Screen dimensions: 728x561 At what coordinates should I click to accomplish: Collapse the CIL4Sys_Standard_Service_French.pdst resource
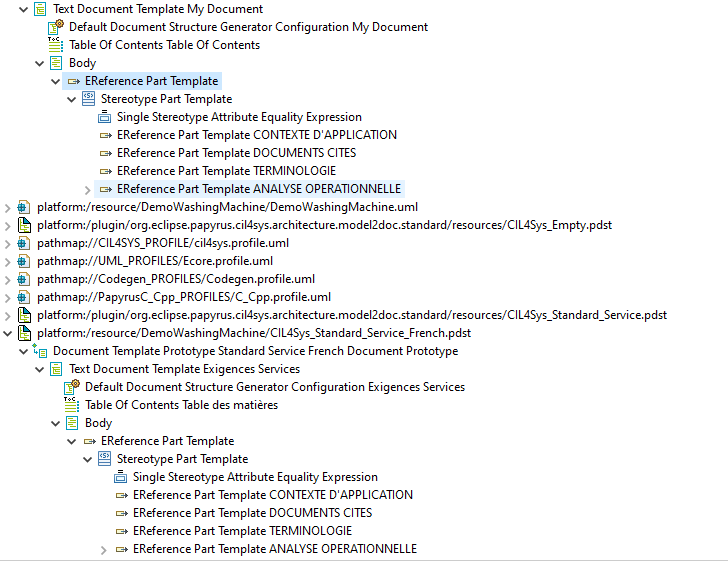pyautogui.click(x=7, y=333)
